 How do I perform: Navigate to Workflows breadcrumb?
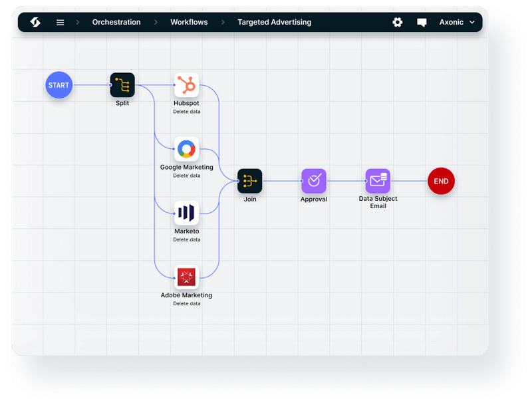pos(189,22)
